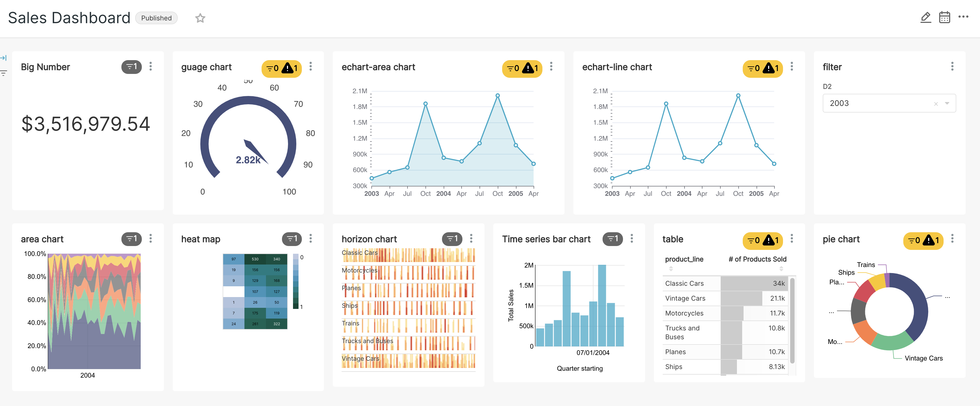The width and height of the screenshot is (980, 406).
Task: Click the table vertical scrollbar
Action: pos(792,320)
